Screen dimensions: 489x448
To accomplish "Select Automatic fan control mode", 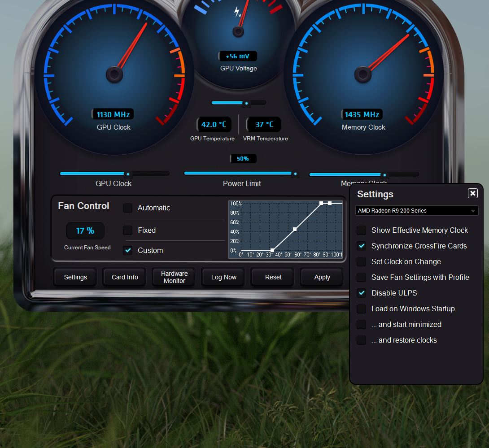I will click(x=127, y=208).
